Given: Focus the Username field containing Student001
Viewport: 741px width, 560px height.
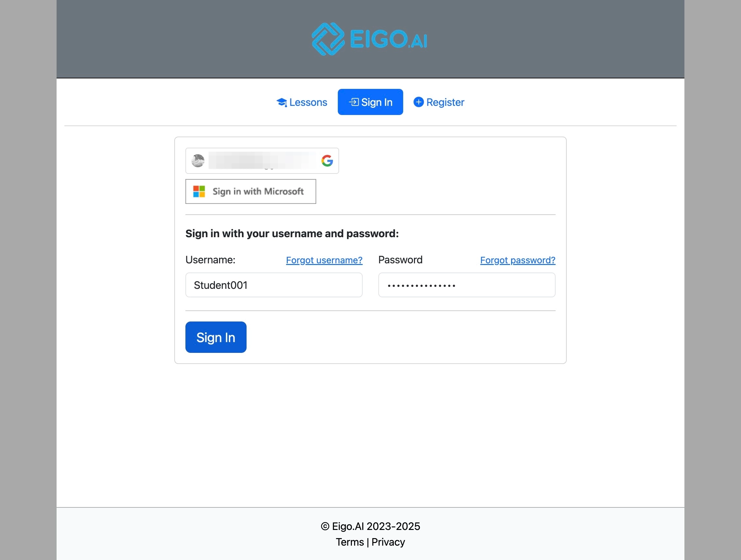Looking at the screenshot, I should point(274,285).
